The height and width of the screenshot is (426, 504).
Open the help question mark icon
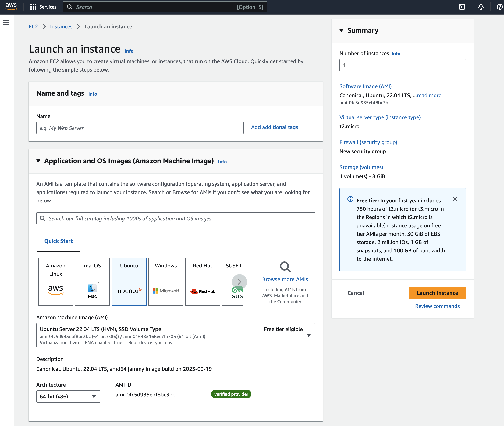499,7
